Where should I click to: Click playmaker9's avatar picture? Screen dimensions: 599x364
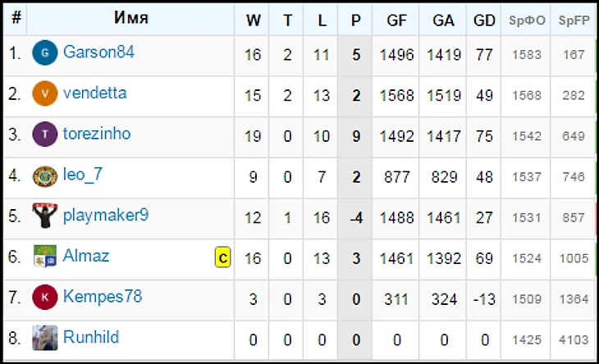point(45,216)
